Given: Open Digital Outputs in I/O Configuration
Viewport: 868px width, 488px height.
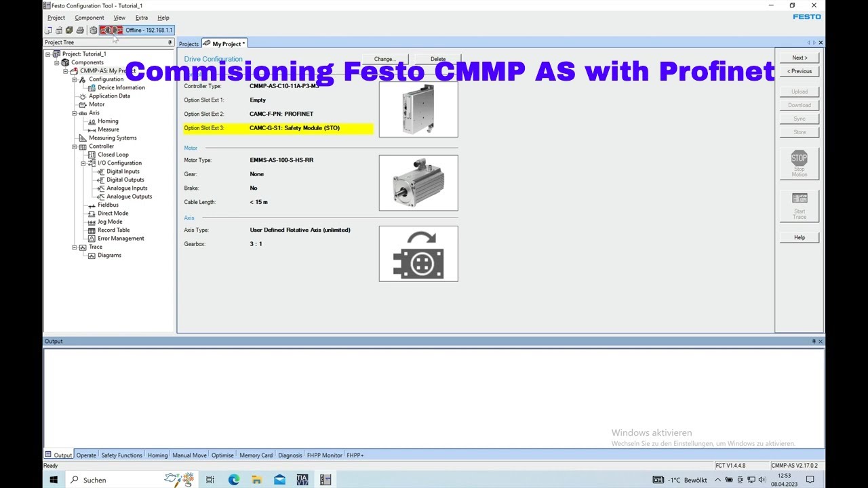Looking at the screenshot, I should [x=125, y=180].
